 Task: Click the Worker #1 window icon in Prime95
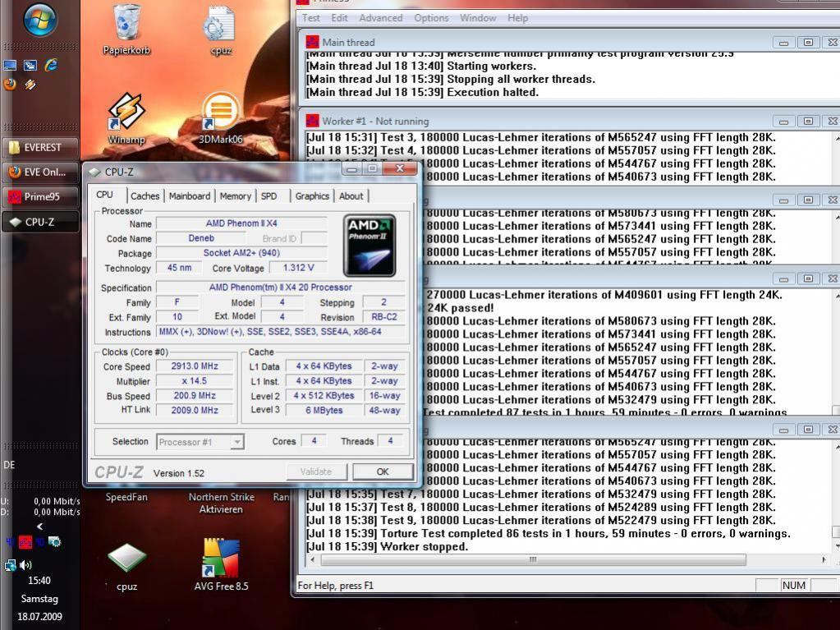pos(312,121)
